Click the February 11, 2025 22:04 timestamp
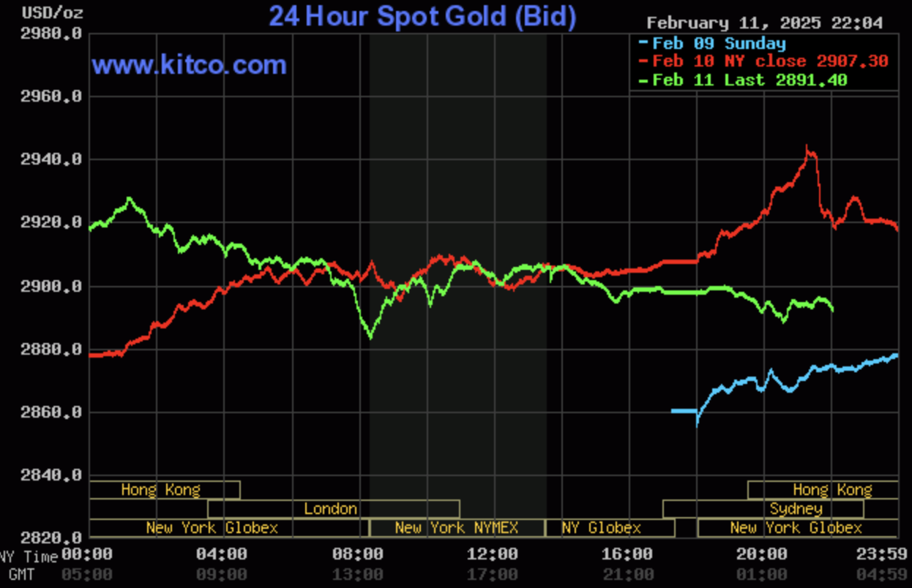This screenshot has height=588, width=912. coord(764,23)
